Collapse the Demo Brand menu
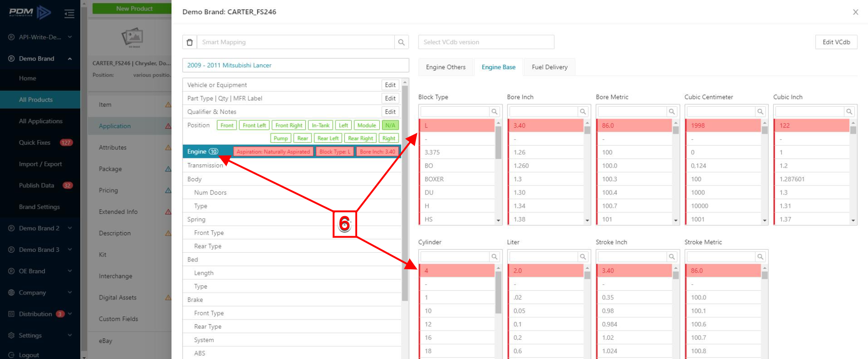 pyautogui.click(x=70, y=59)
